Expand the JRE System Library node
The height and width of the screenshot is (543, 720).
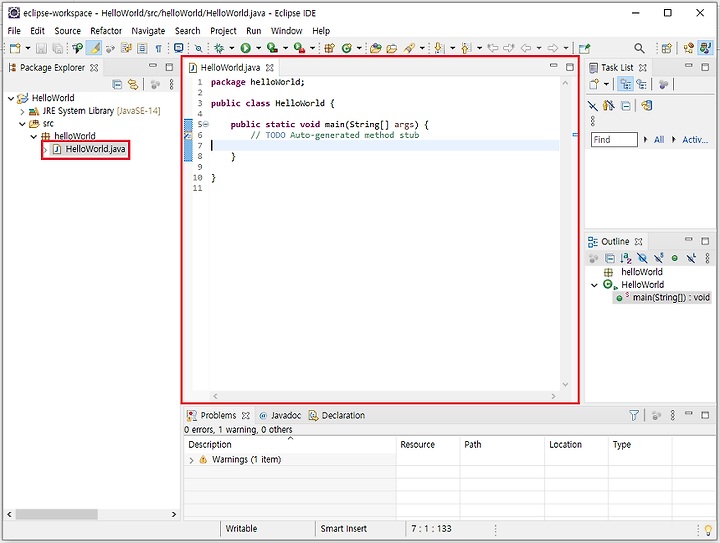(x=22, y=111)
